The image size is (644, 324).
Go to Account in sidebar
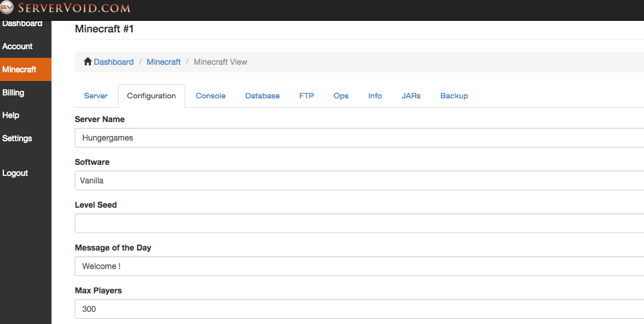17,46
